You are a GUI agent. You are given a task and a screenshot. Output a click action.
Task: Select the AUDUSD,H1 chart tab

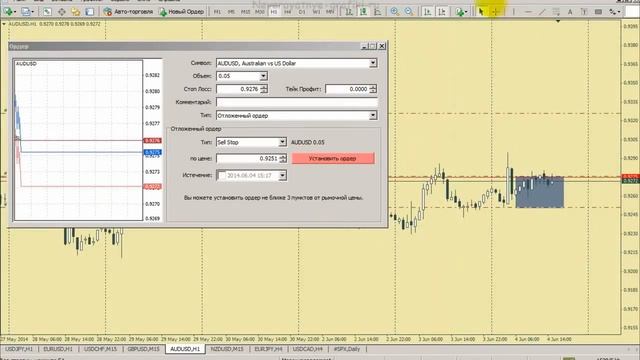(185, 349)
